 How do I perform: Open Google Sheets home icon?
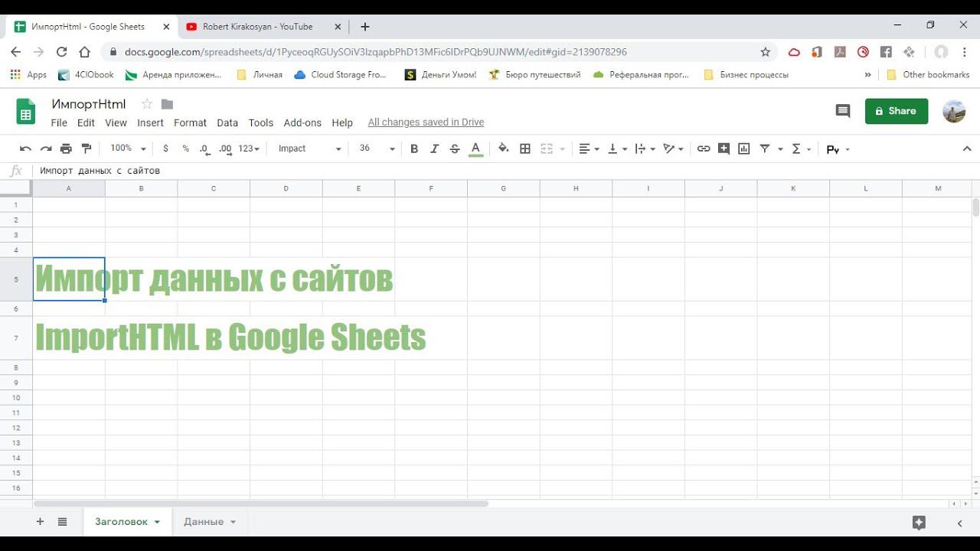tap(26, 112)
